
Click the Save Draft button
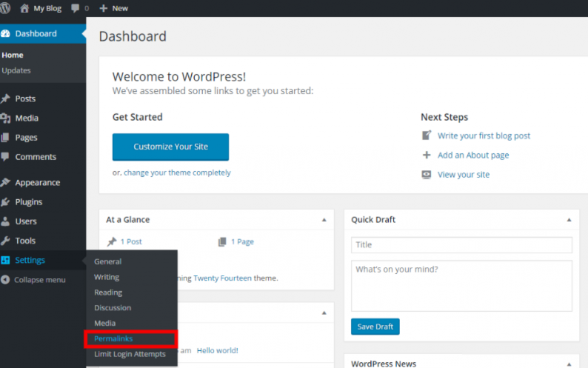coord(375,327)
